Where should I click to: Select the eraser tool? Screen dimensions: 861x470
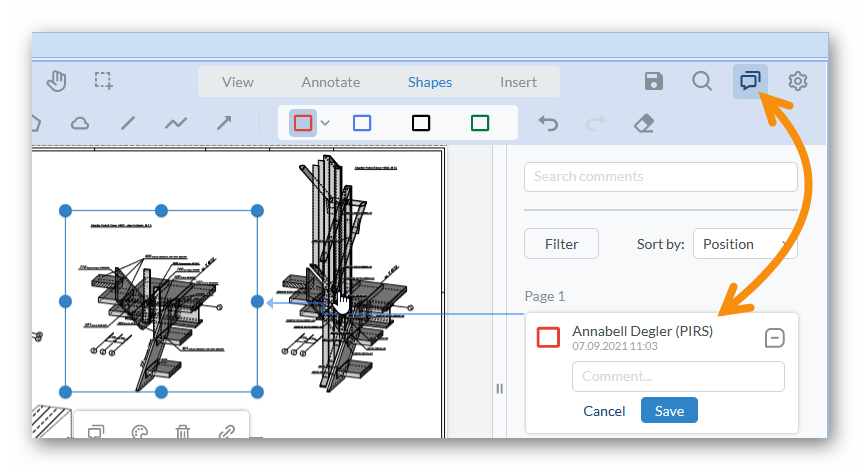click(644, 123)
